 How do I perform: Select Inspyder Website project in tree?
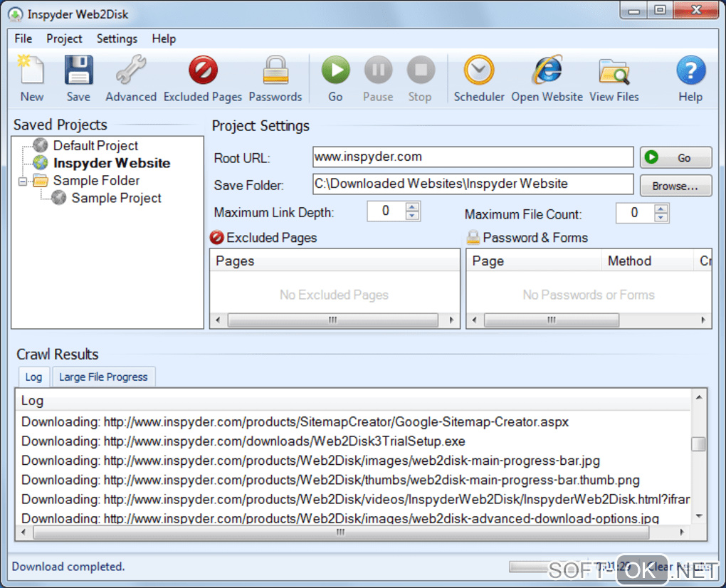(x=112, y=163)
